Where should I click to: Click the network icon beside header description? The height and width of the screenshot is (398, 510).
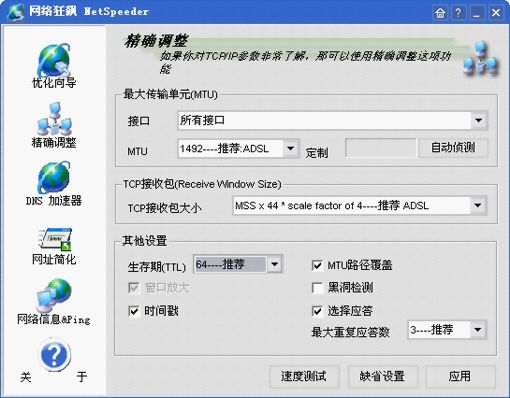[481, 58]
